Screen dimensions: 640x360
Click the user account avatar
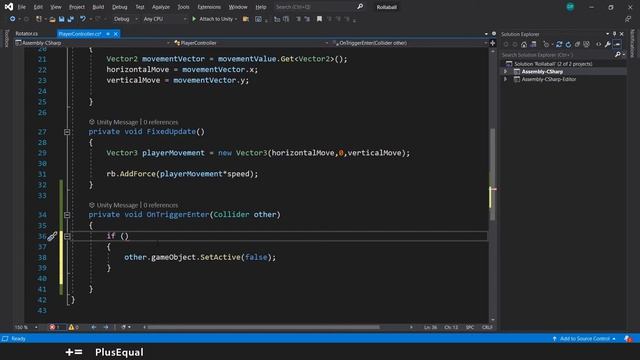[570, 7]
